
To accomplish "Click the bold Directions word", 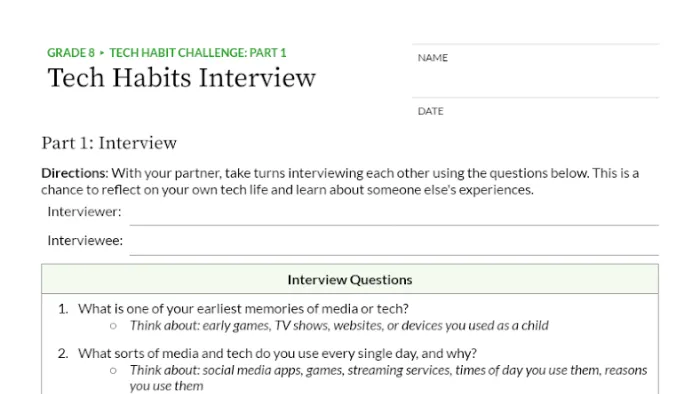I will tap(75, 173).
